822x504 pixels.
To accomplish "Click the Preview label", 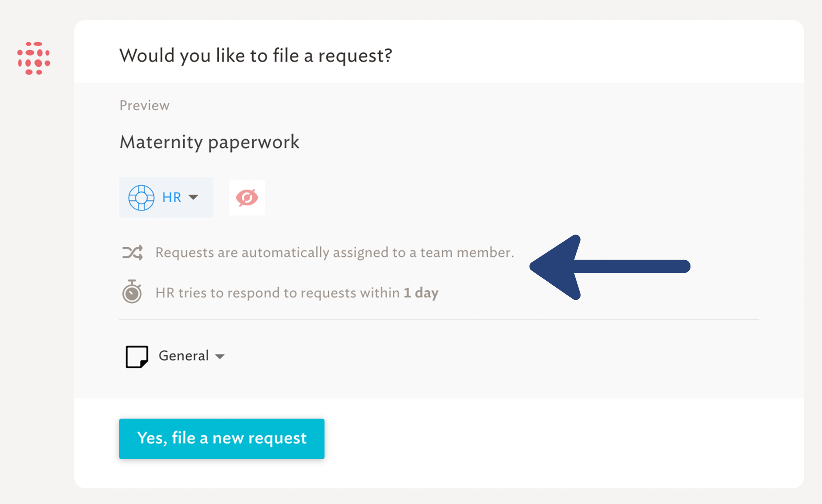I will pos(144,106).
